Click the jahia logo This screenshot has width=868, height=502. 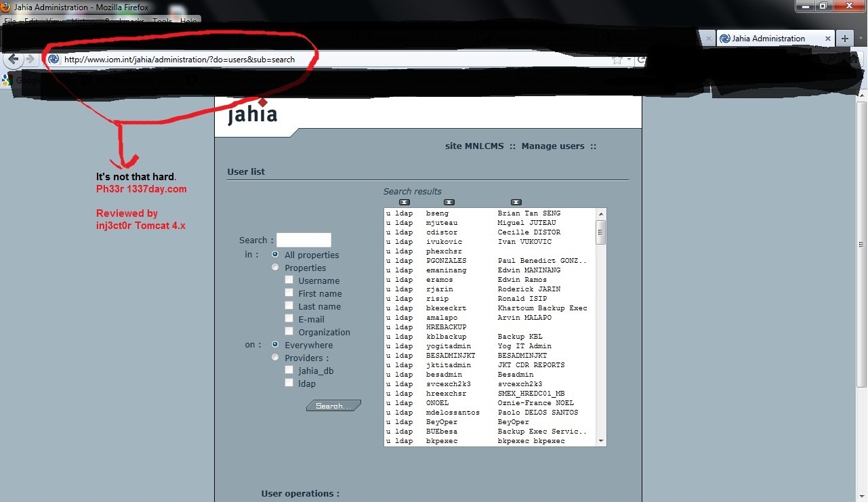[253, 112]
